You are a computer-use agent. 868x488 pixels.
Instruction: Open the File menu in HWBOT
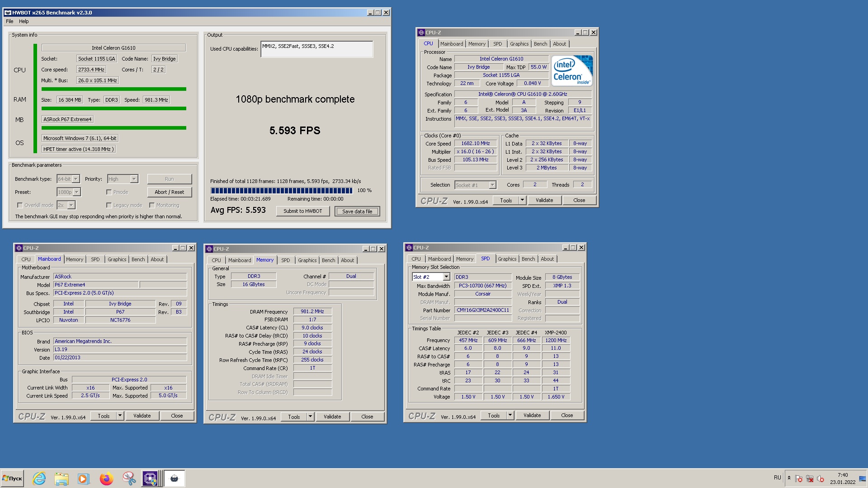pyautogui.click(x=9, y=21)
